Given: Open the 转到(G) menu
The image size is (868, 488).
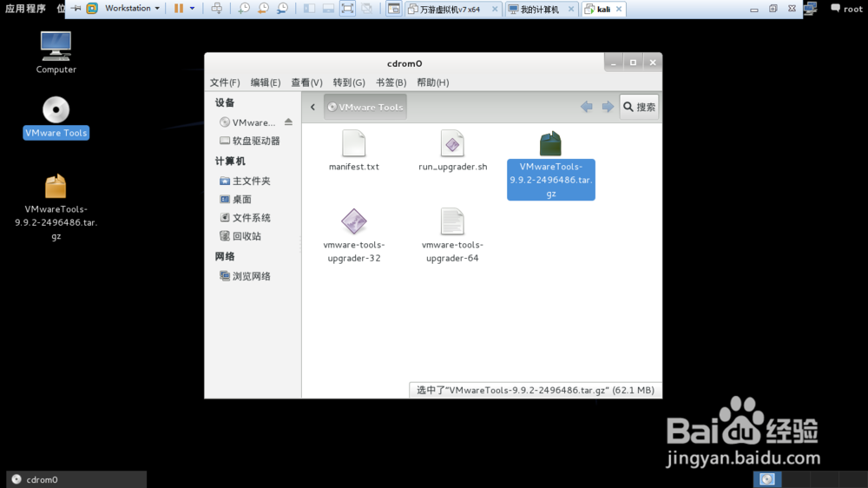Looking at the screenshot, I should [x=349, y=82].
